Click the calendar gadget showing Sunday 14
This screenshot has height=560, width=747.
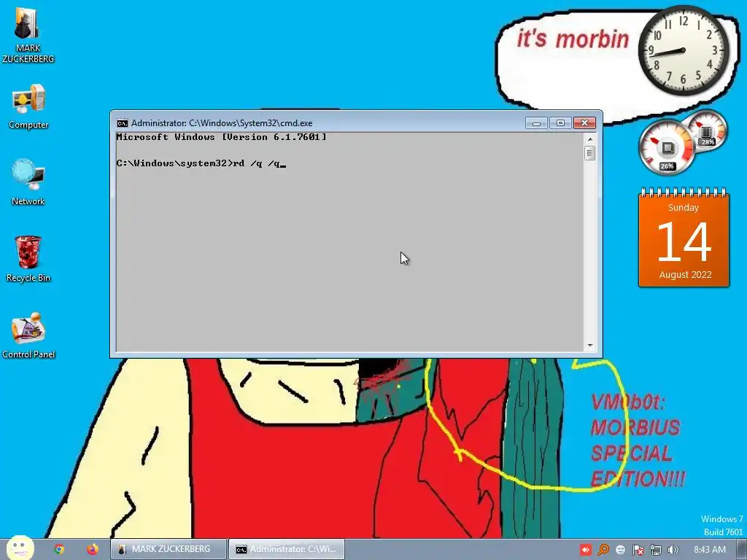pyautogui.click(x=684, y=238)
